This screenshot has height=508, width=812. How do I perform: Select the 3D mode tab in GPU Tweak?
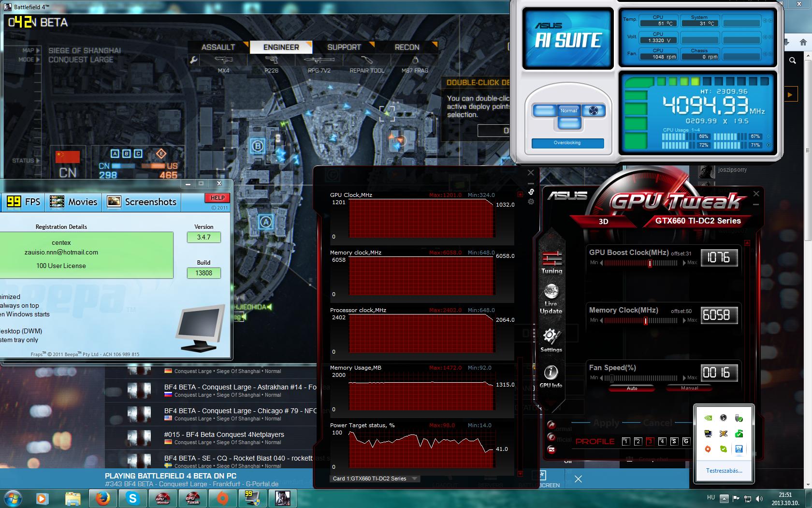pyautogui.click(x=604, y=221)
